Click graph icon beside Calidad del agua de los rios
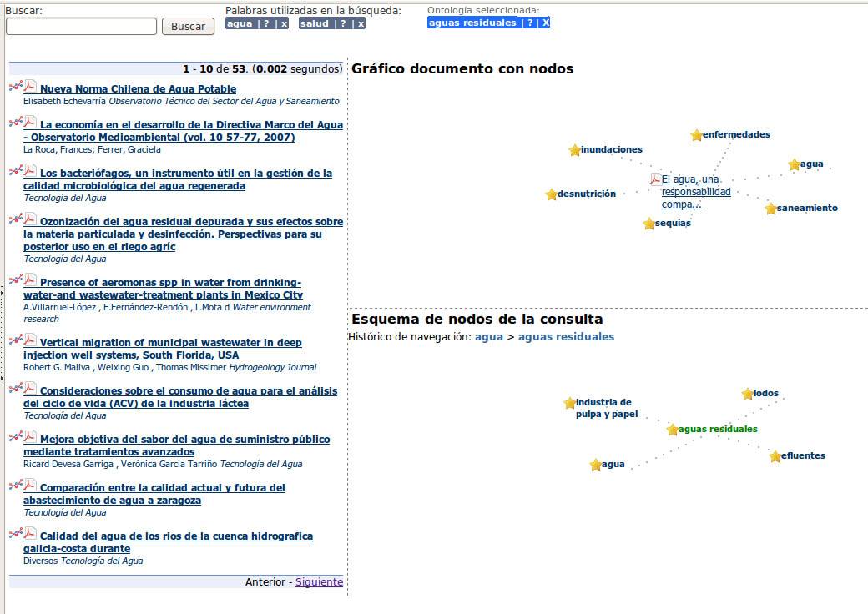This screenshot has height=614, width=868. coord(16,534)
